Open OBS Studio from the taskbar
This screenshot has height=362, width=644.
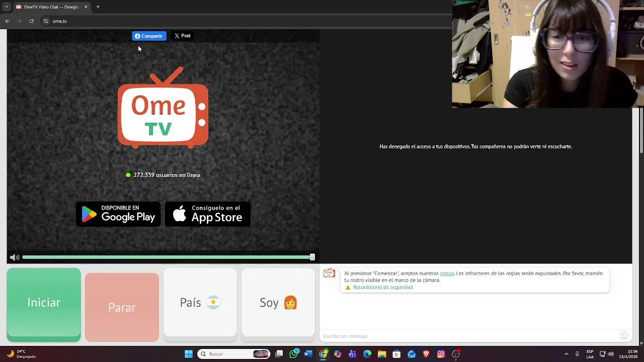point(456,354)
